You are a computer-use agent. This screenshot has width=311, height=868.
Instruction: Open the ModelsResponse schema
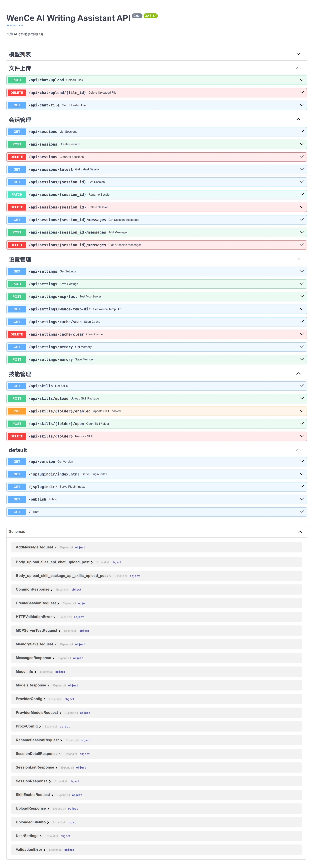(31, 685)
